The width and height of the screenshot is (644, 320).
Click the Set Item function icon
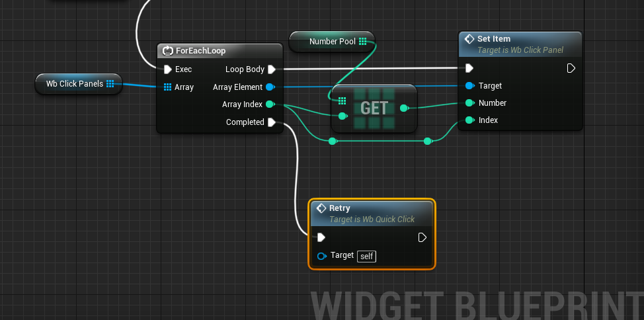pyautogui.click(x=469, y=39)
